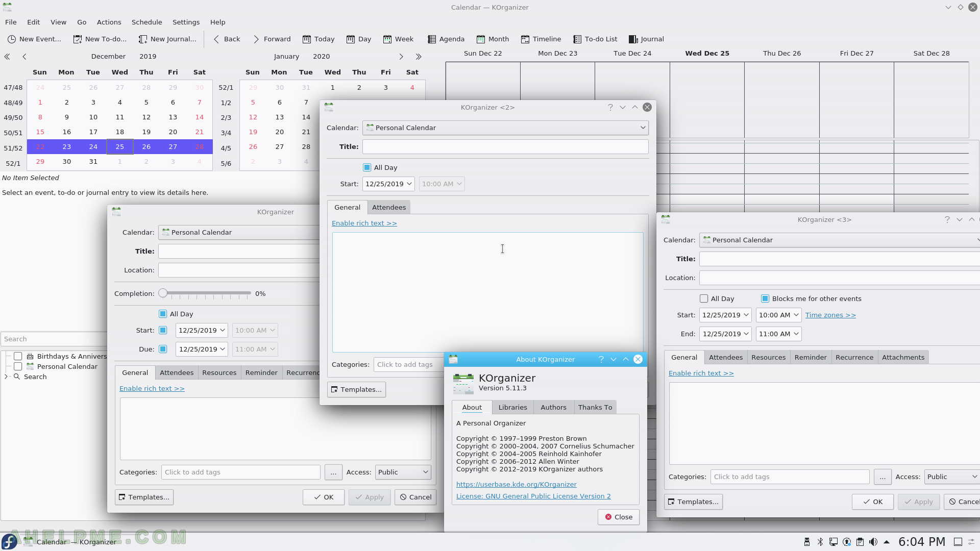
Task: Open Attendees tab in KOrganizer <2>
Action: pos(389,207)
